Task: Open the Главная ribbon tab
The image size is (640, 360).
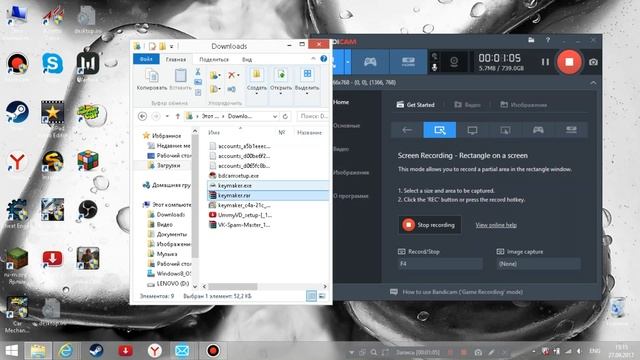Action: pos(176,59)
